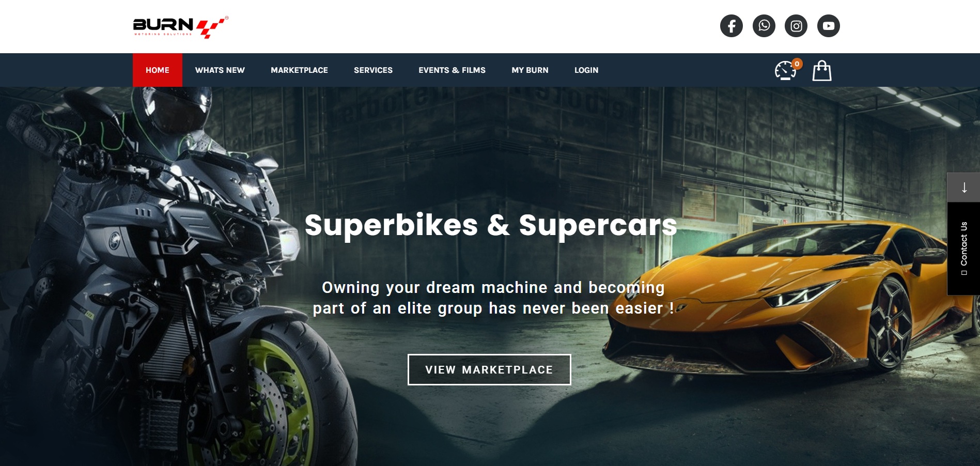
Task: Click the down arrow scroll button
Action: click(x=963, y=187)
